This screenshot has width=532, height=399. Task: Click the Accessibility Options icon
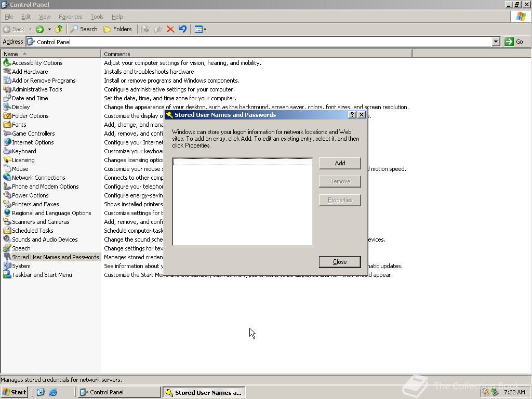[7, 63]
